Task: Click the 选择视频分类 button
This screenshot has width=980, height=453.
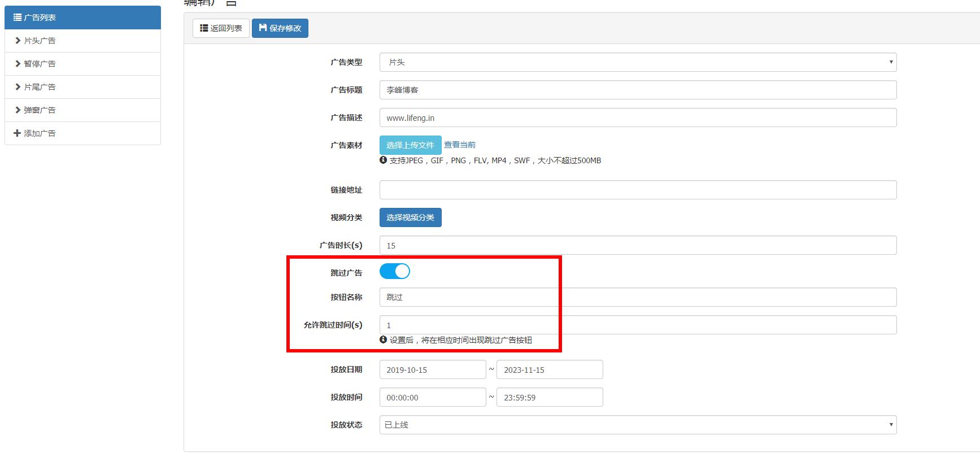Action: tap(410, 217)
